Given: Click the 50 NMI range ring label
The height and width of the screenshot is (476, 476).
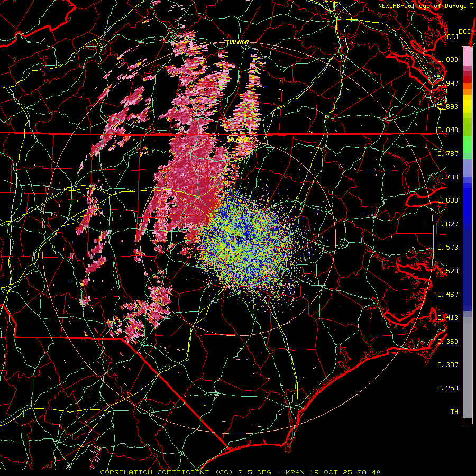Looking at the screenshot, I should click(x=237, y=140).
